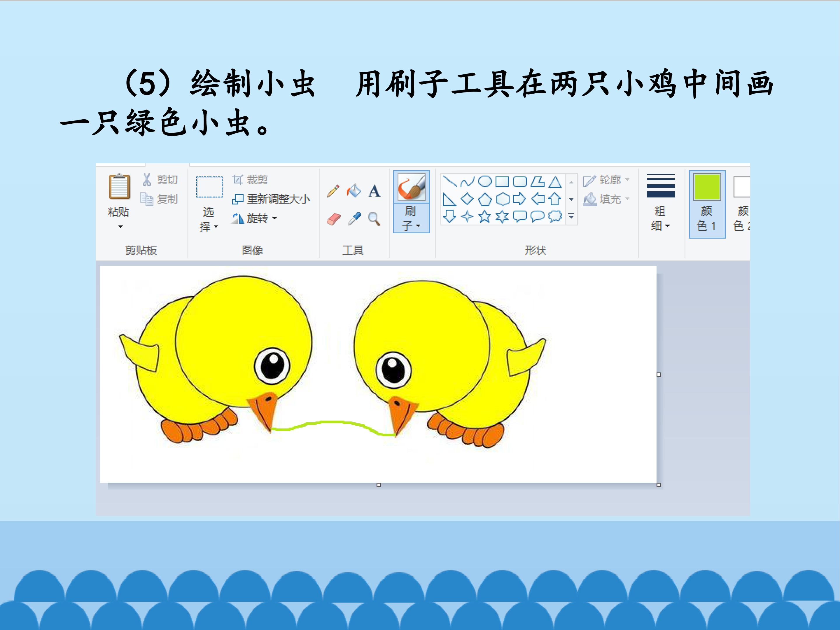Show the next row in Shapes gallery
This screenshot has height=630, width=840.
(571, 199)
